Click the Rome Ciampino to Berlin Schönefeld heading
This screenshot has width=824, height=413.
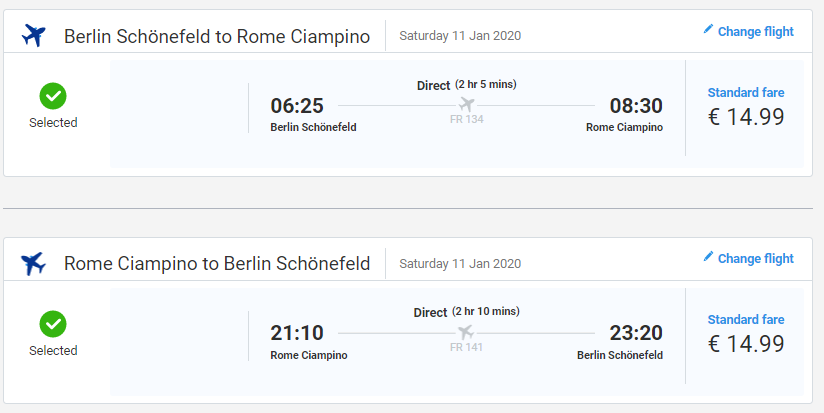click(x=217, y=263)
